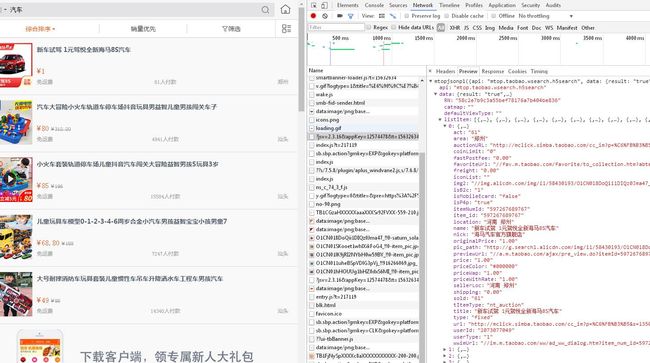This screenshot has width=650, height=363.
Task: Click the home icon in the page
Action: (x=285, y=10)
